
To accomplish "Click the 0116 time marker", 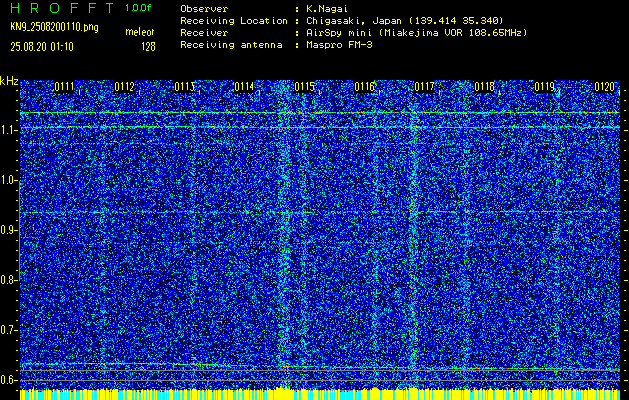I will click(364, 87).
